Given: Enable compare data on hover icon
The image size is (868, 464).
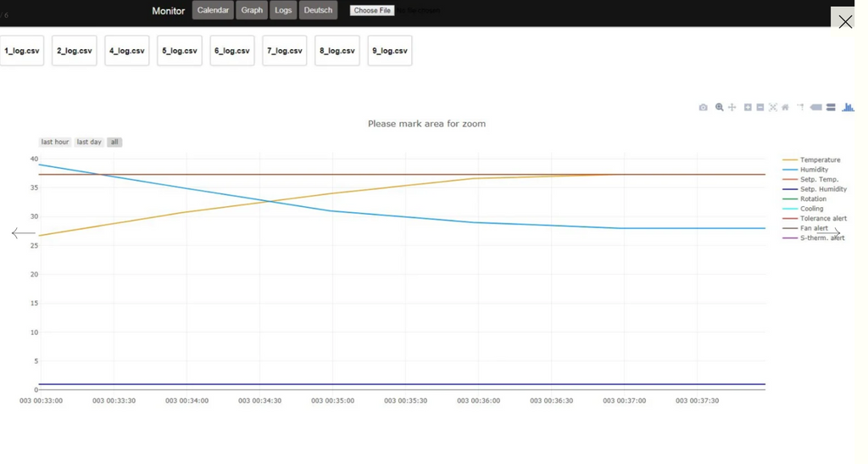Looking at the screenshot, I should (x=831, y=108).
